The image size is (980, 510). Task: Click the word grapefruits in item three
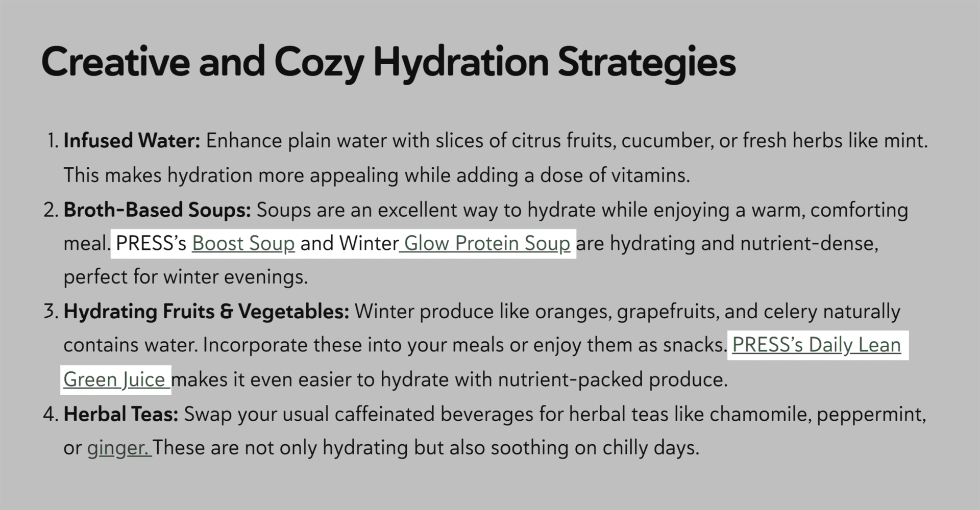tap(668, 312)
